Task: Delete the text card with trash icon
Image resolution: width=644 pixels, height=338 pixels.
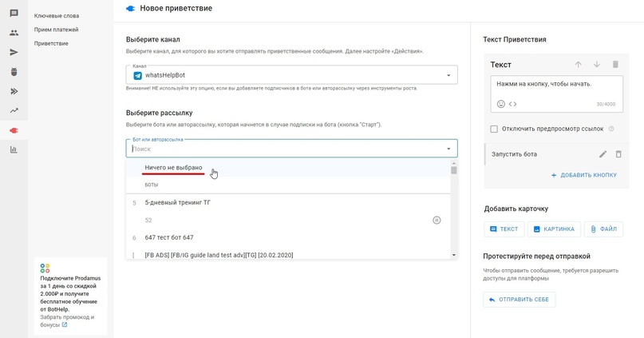Action: click(x=615, y=65)
